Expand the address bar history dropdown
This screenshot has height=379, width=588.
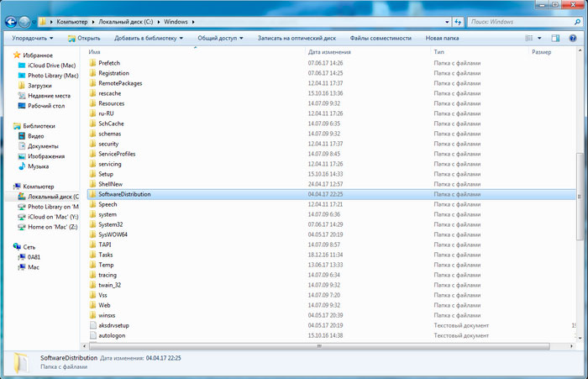447,22
